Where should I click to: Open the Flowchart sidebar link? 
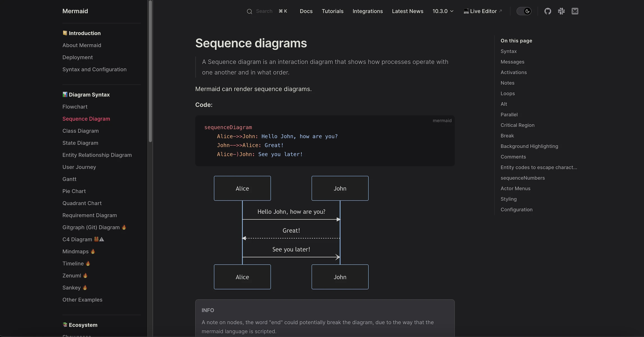[x=75, y=107]
